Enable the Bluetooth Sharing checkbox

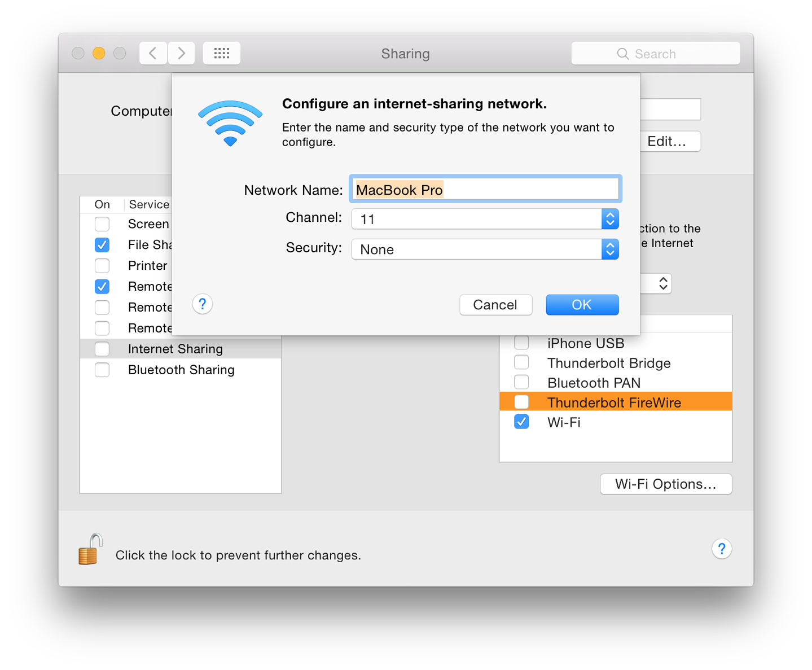point(102,370)
